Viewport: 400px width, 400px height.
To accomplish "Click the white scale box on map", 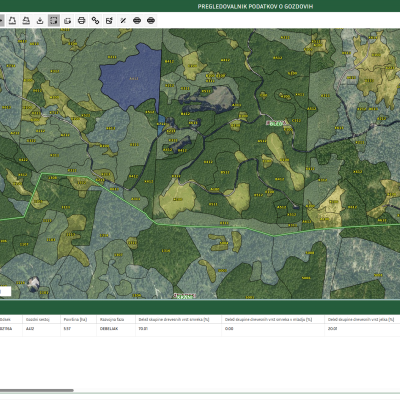I will (5, 291).
